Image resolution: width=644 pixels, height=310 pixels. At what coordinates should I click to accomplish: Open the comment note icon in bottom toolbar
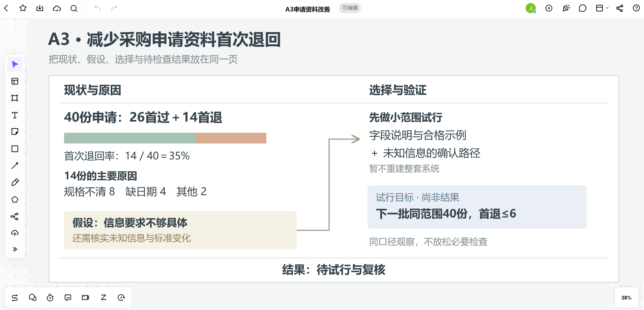tap(68, 298)
